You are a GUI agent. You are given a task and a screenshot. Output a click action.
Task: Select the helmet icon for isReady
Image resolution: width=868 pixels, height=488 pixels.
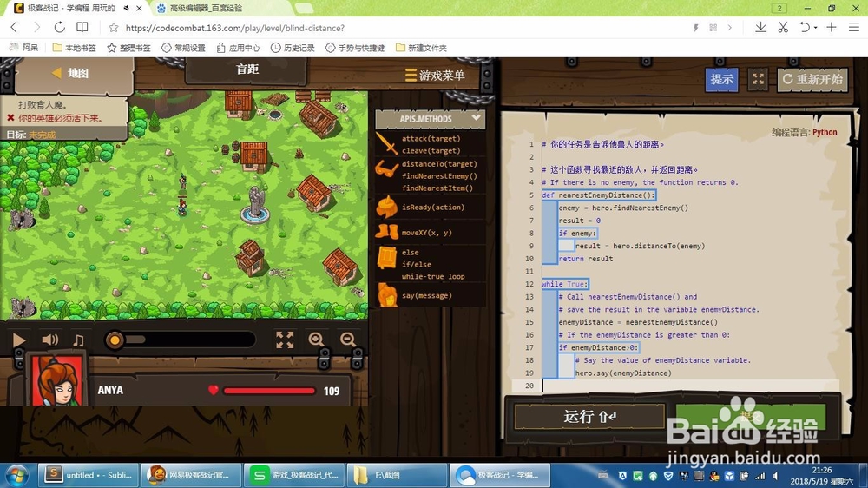coord(387,208)
